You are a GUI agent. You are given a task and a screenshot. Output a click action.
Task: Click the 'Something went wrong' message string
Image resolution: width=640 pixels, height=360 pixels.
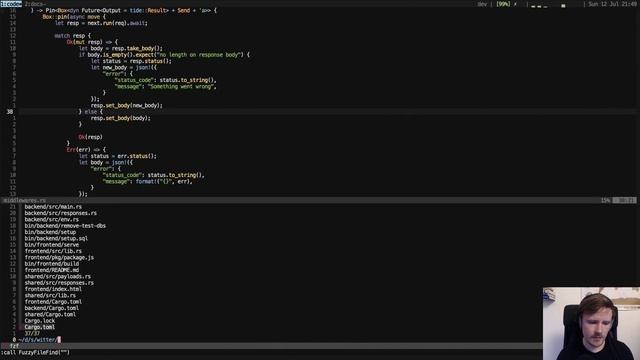[181, 87]
